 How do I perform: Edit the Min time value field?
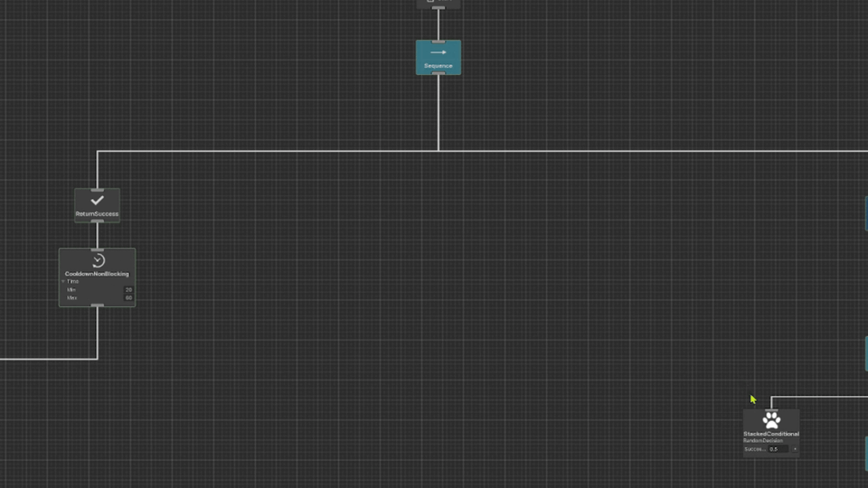(x=128, y=289)
